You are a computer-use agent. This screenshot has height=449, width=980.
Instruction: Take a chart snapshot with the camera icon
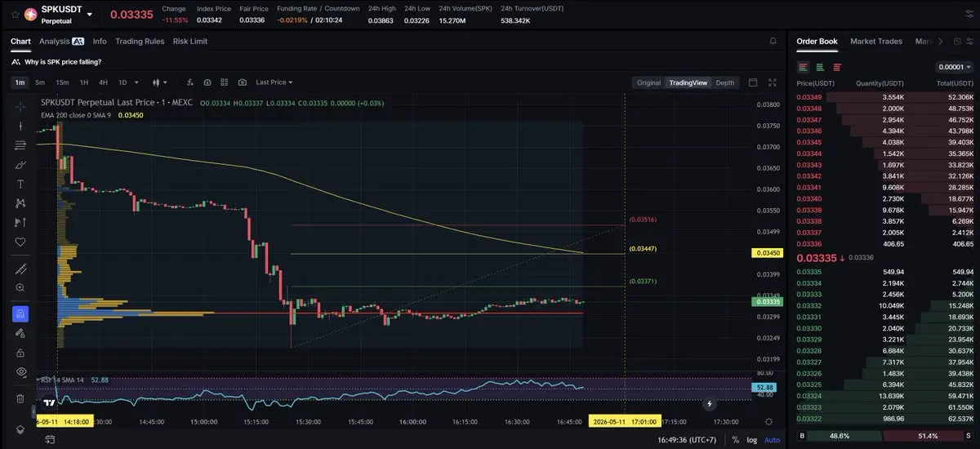coord(243,82)
